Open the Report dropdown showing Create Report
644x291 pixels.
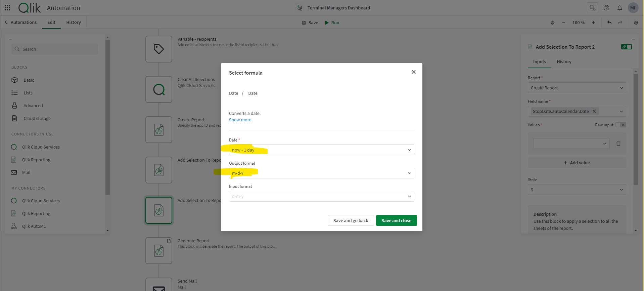pyautogui.click(x=577, y=88)
